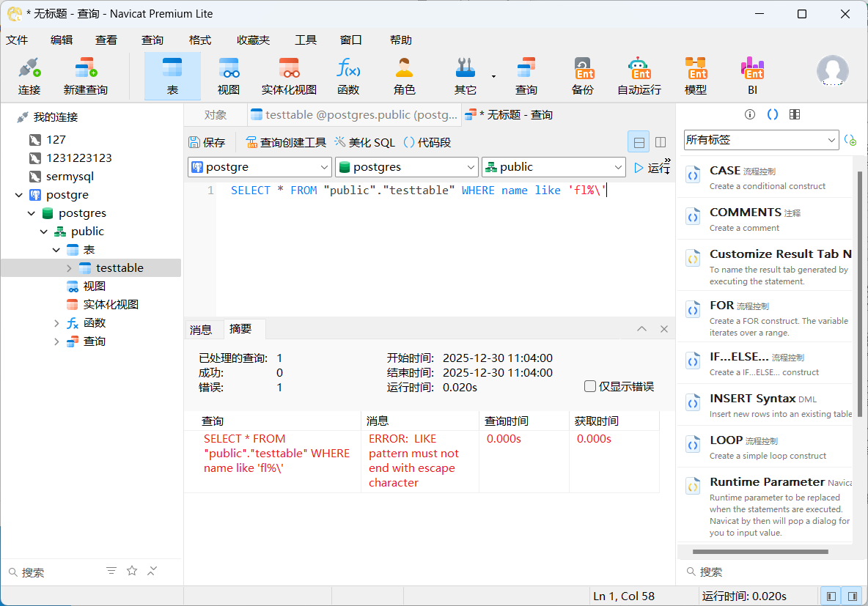Viewport: 868px width, 606px height.
Task: Click the 模型 (Model) toolbar icon
Action: point(695,76)
